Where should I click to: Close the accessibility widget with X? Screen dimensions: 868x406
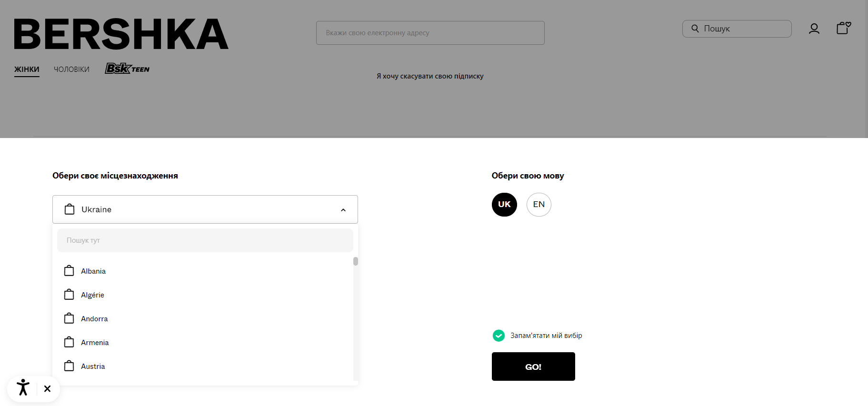pyautogui.click(x=47, y=388)
